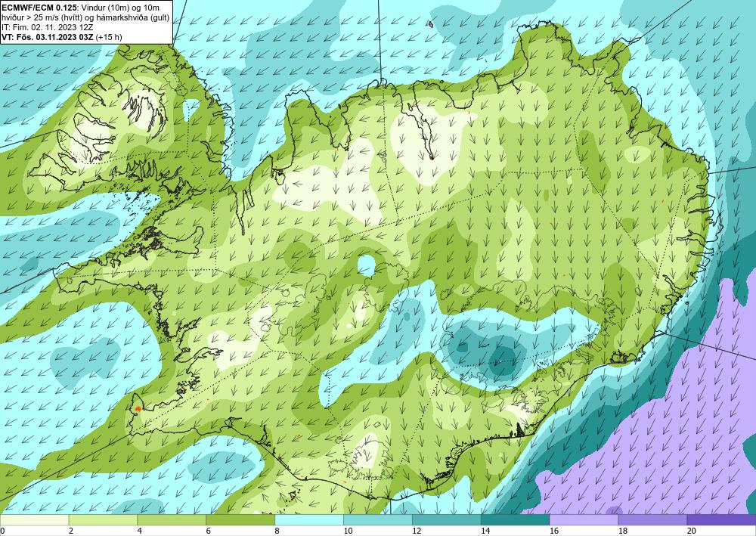Click the legend scale label "2"
756x536 pixels.
pos(71,531)
